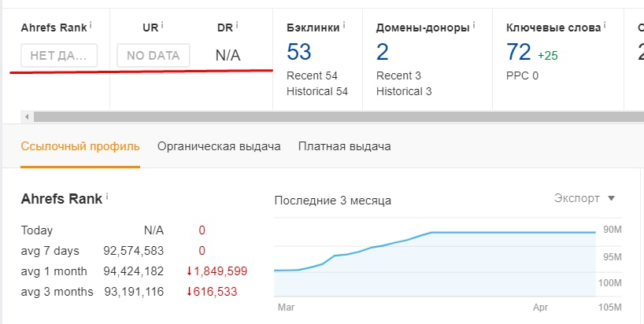Click the Последние 3 месяца chart title

(333, 201)
